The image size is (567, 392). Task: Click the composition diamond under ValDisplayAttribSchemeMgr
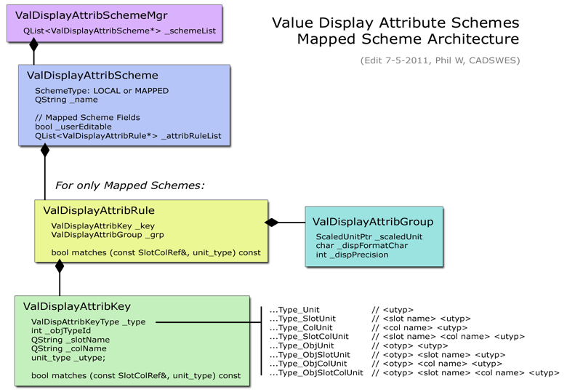coord(33,44)
